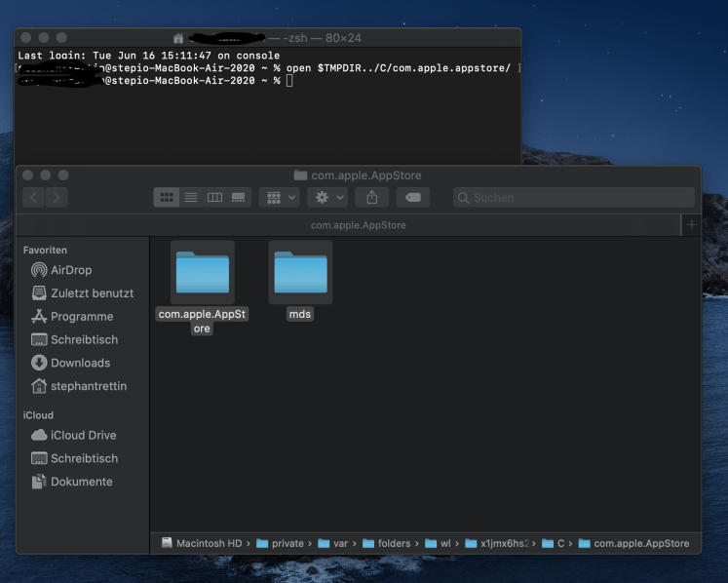The width and height of the screenshot is (728, 583).
Task: Open AirDrop in the sidebar
Action: point(70,270)
